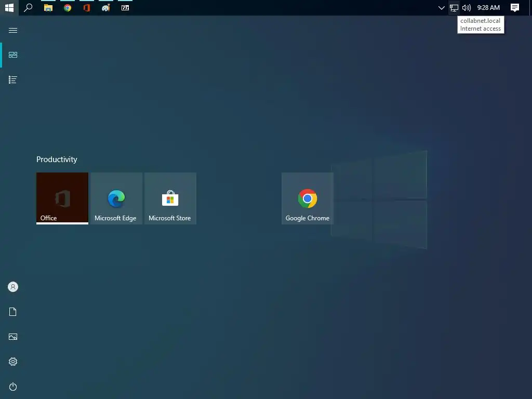Image resolution: width=532 pixels, height=399 pixels.
Task: Open the Microsoft Store tile
Action: [x=170, y=198]
